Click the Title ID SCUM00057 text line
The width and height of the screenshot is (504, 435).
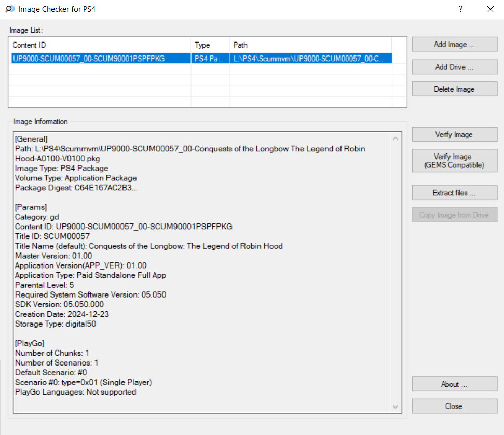click(x=52, y=236)
